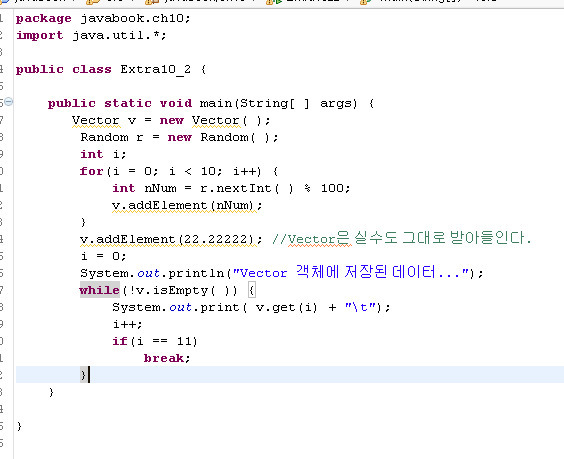Click the "\t" string literal
The width and height of the screenshot is (564, 459).
point(360,307)
